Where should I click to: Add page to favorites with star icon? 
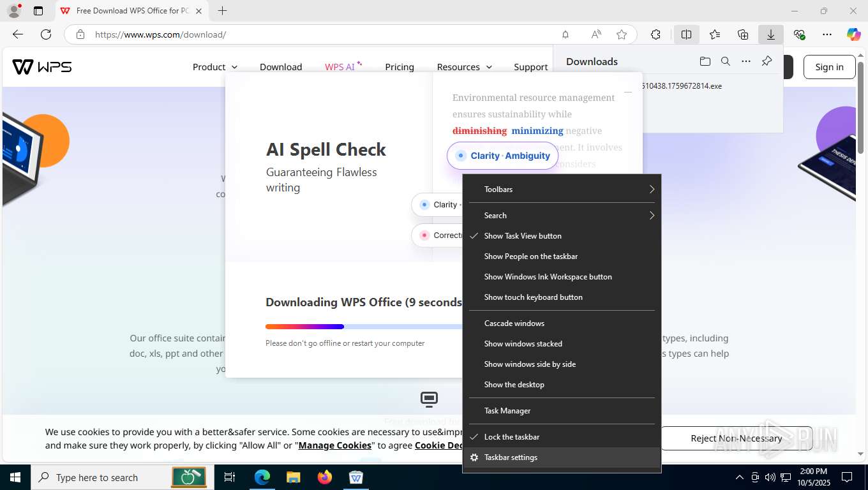click(622, 34)
